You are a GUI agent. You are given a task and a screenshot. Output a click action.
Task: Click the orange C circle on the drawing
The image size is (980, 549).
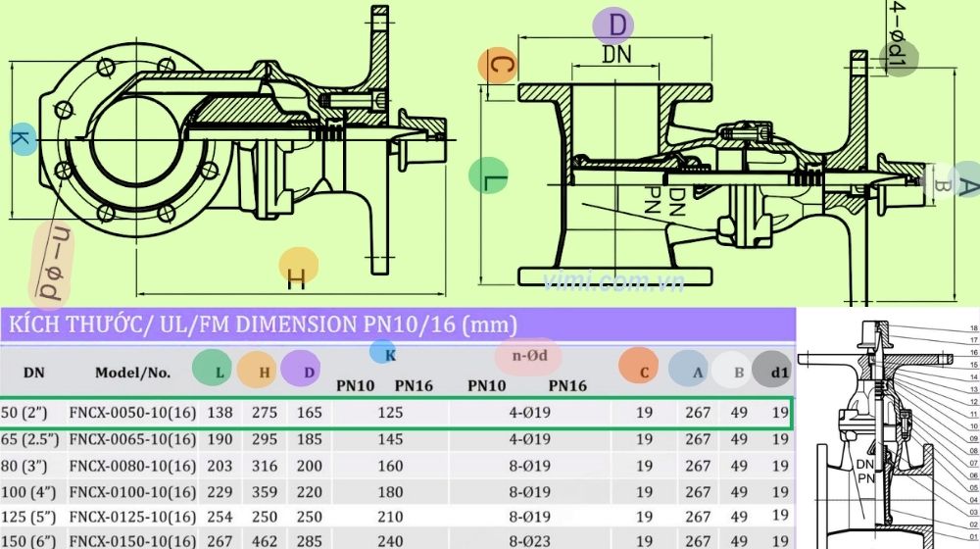(498, 66)
